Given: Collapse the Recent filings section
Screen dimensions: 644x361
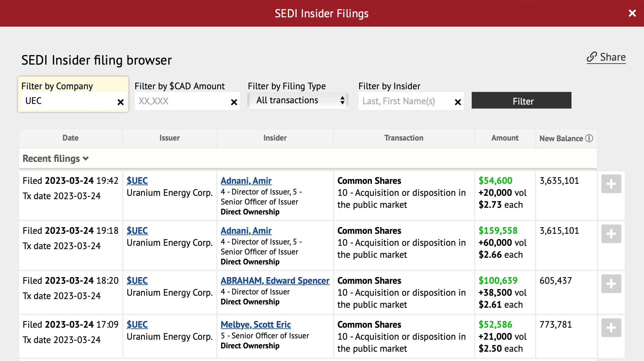Looking at the screenshot, I should pyautogui.click(x=56, y=159).
